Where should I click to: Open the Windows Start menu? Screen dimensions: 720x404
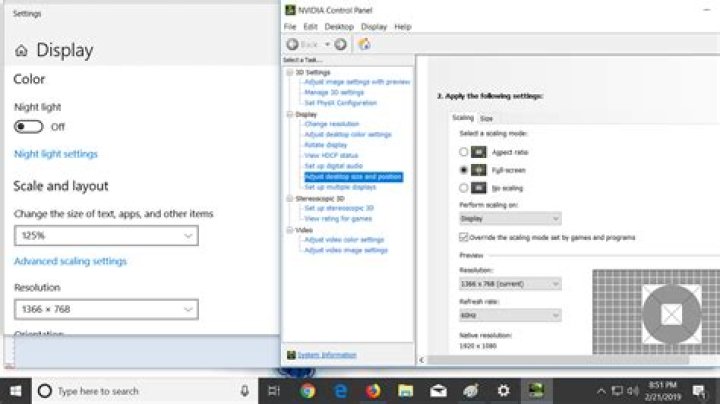(x=16, y=391)
